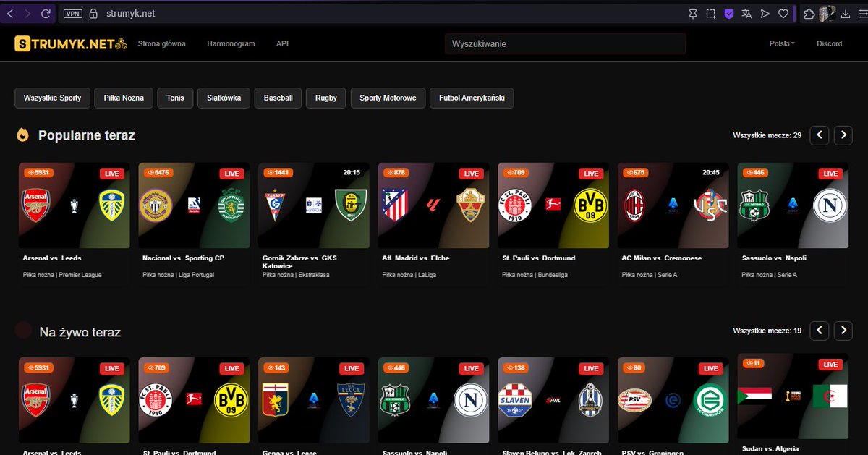Select the Tenis filter
This screenshot has width=868, height=455.
point(175,98)
